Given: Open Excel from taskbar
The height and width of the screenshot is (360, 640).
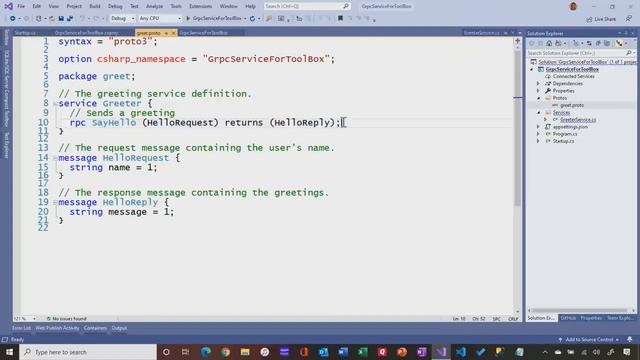Looking at the screenshot, I should pos(362,352).
